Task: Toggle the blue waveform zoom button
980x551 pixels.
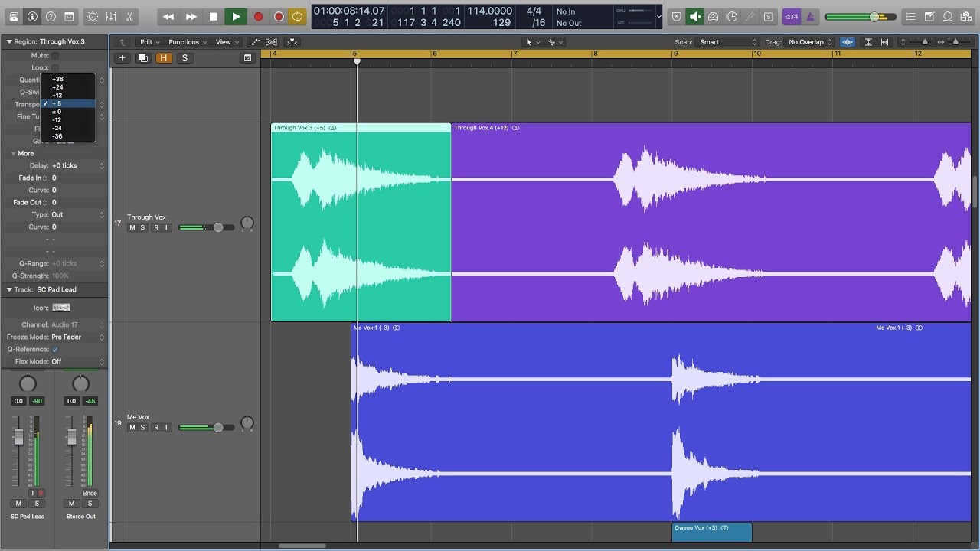Action: click(848, 42)
